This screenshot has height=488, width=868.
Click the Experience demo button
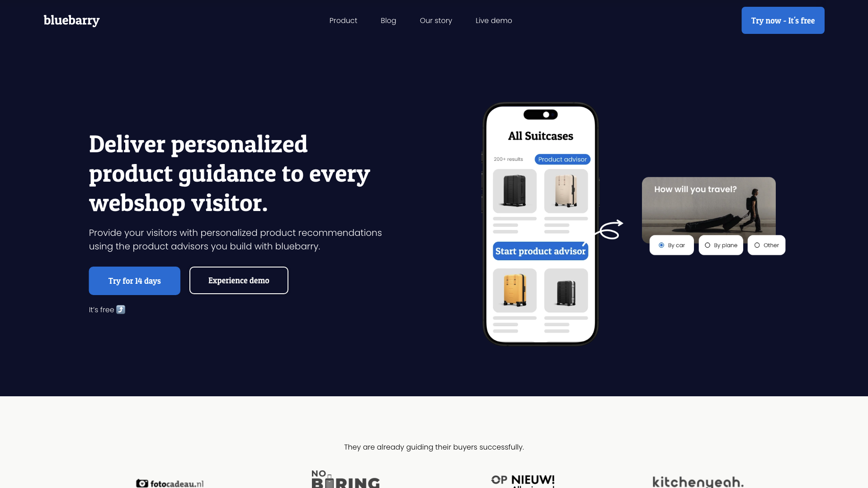coord(238,280)
